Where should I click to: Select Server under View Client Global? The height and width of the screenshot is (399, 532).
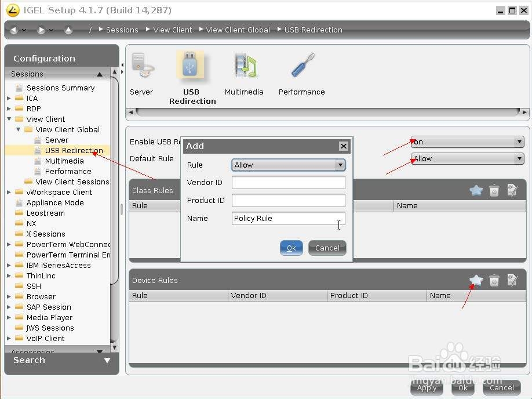pos(57,140)
